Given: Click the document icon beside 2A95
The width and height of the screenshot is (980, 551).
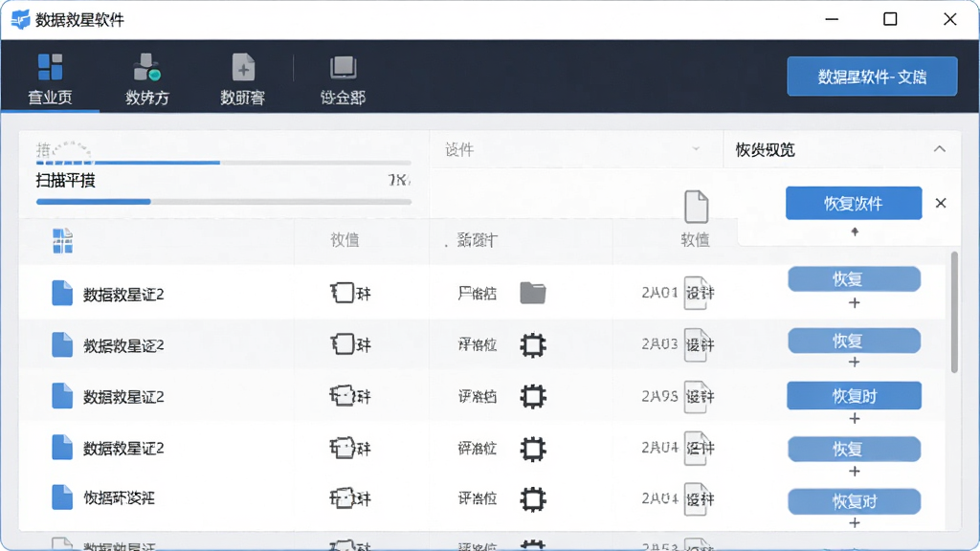Looking at the screenshot, I should pyautogui.click(x=698, y=397).
